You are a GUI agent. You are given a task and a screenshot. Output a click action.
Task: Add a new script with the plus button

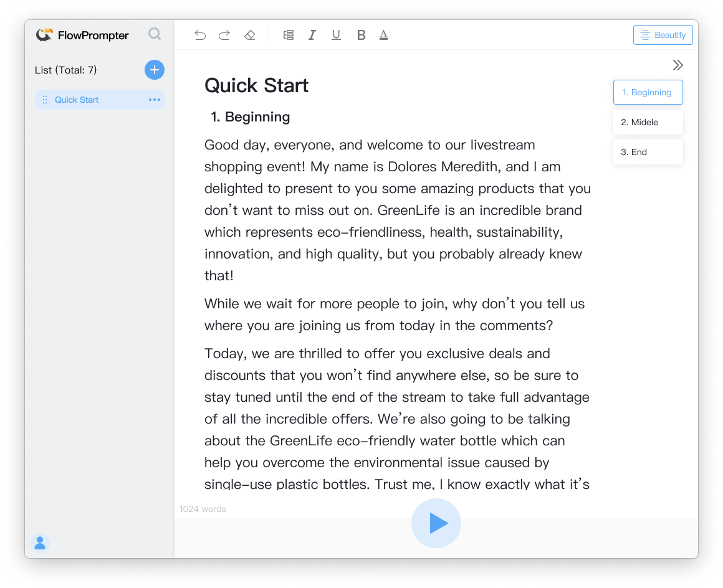(154, 70)
